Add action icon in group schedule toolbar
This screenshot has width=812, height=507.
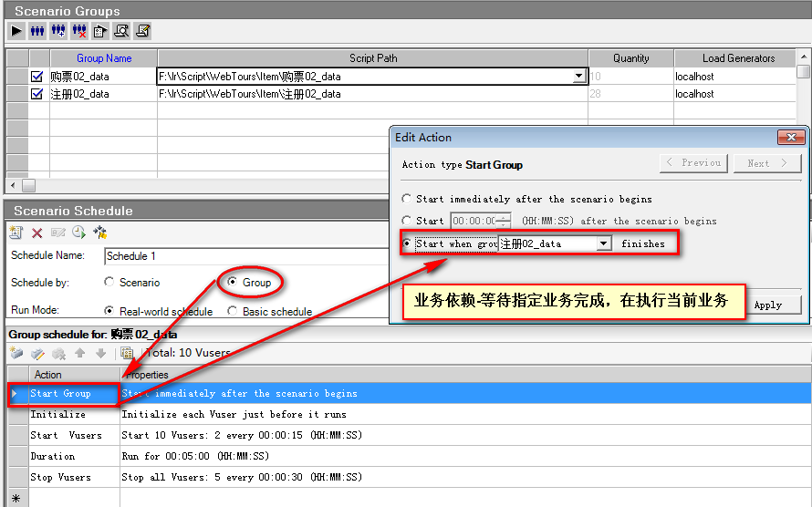click(16, 353)
